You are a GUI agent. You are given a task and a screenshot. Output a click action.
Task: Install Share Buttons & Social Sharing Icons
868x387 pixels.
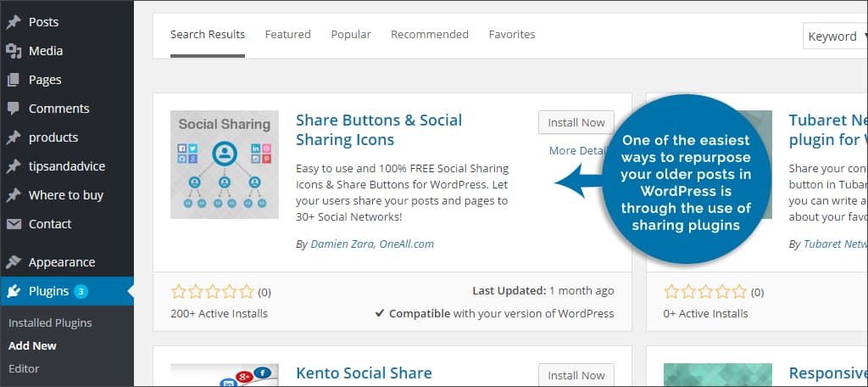click(x=576, y=122)
